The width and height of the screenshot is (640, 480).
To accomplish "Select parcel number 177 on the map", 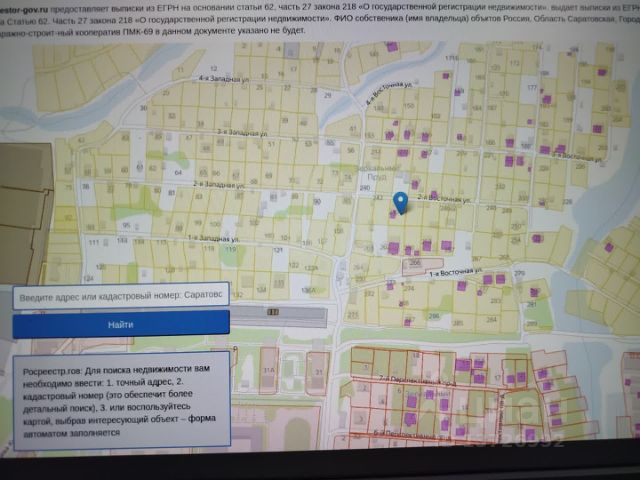I will tap(531, 88).
